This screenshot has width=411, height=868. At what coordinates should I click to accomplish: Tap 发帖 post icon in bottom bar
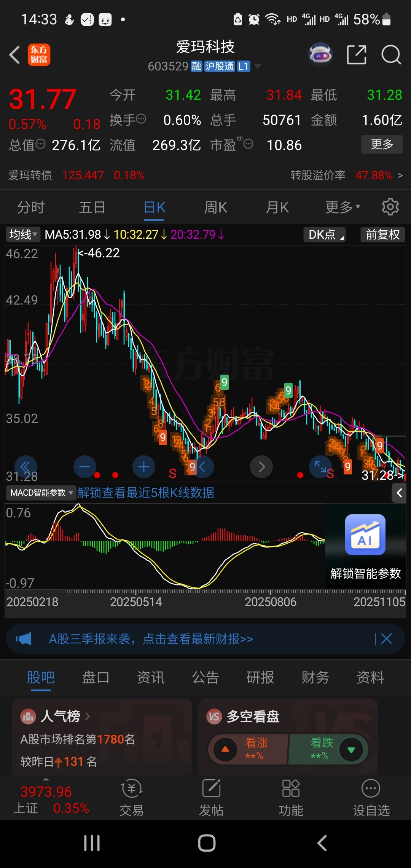(212, 797)
